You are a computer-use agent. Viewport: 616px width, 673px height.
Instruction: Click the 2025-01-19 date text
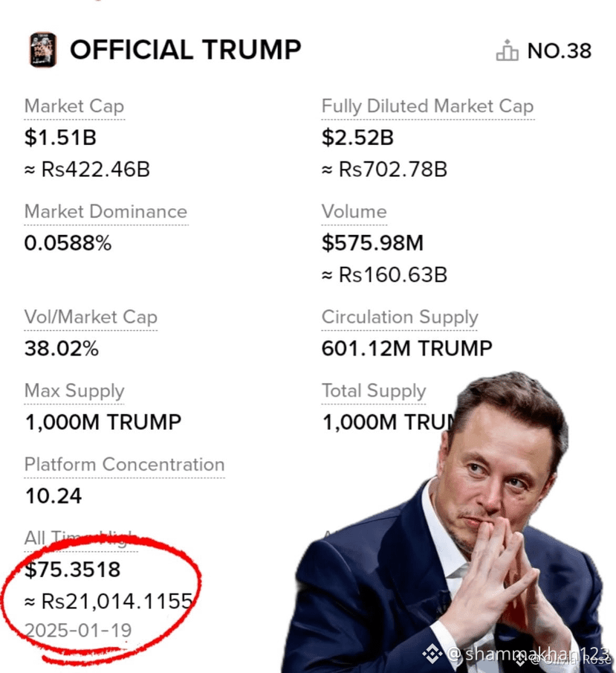pos(78,630)
